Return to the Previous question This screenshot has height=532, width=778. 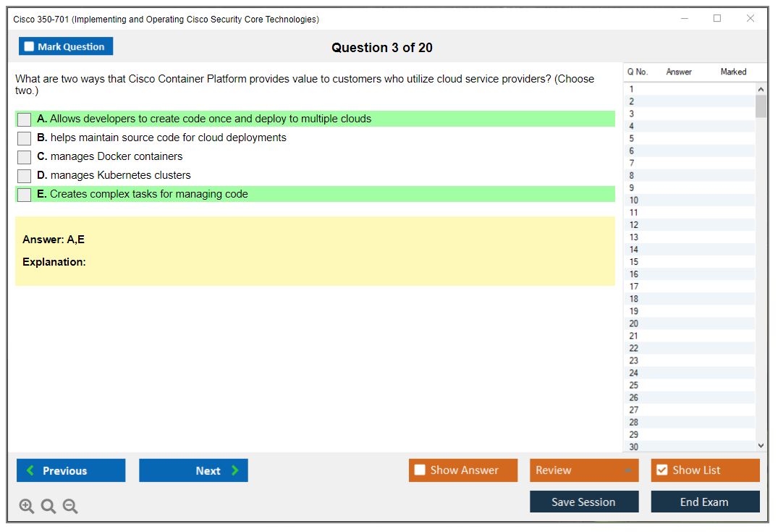70,470
